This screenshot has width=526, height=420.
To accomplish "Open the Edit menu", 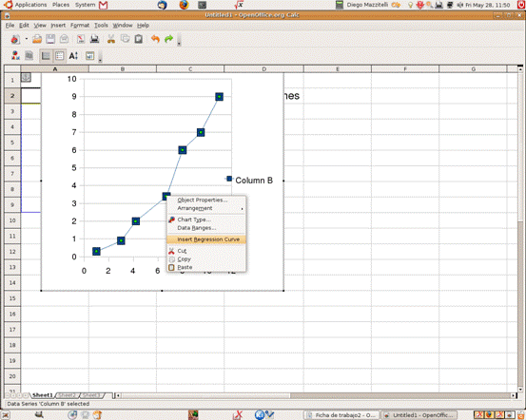I will [x=24, y=25].
